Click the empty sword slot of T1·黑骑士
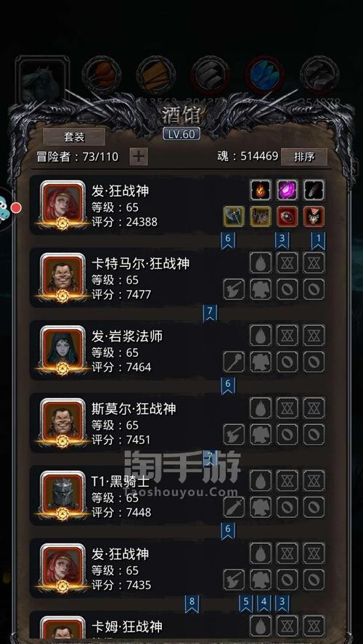The width and height of the screenshot is (363, 644). 234,507
